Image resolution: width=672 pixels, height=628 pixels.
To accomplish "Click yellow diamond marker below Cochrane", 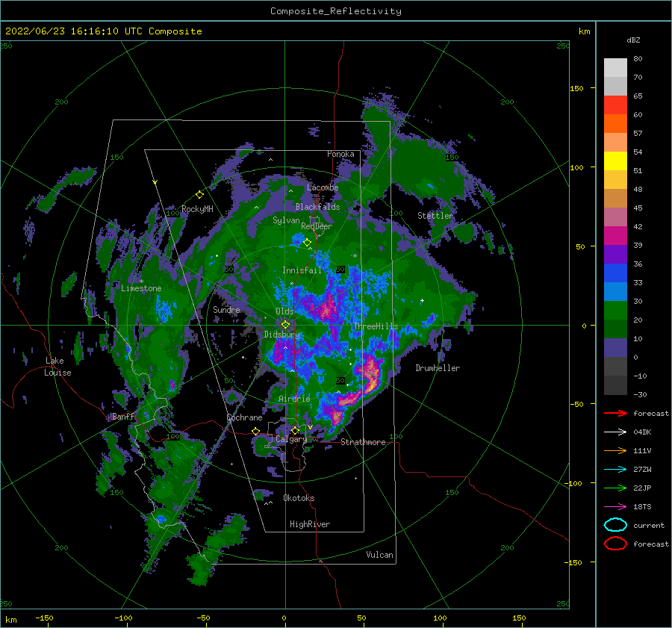I will click(x=256, y=431).
